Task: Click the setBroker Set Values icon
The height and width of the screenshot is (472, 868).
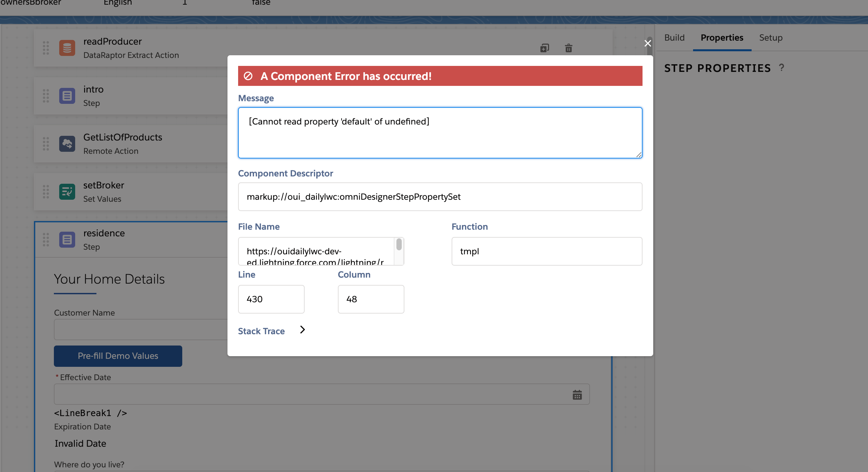Action: [67, 192]
